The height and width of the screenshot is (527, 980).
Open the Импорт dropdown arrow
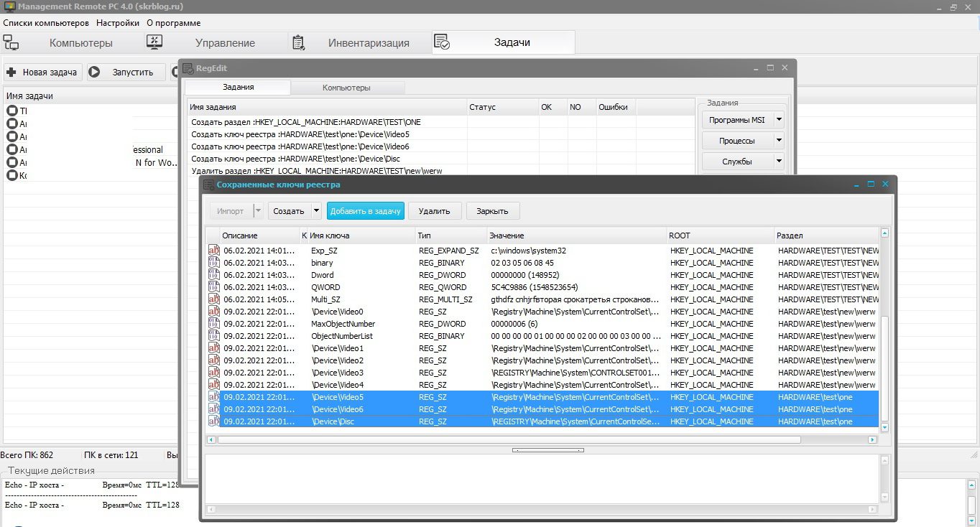click(259, 211)
